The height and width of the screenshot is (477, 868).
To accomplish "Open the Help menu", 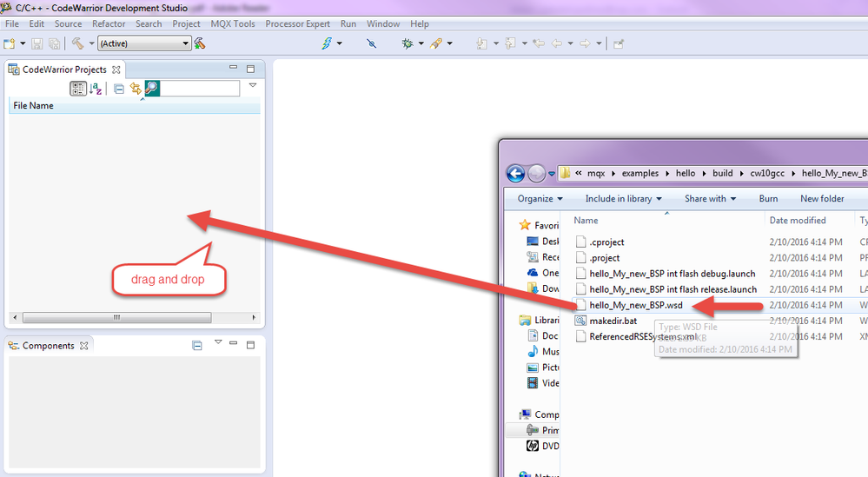I will 420,23.
